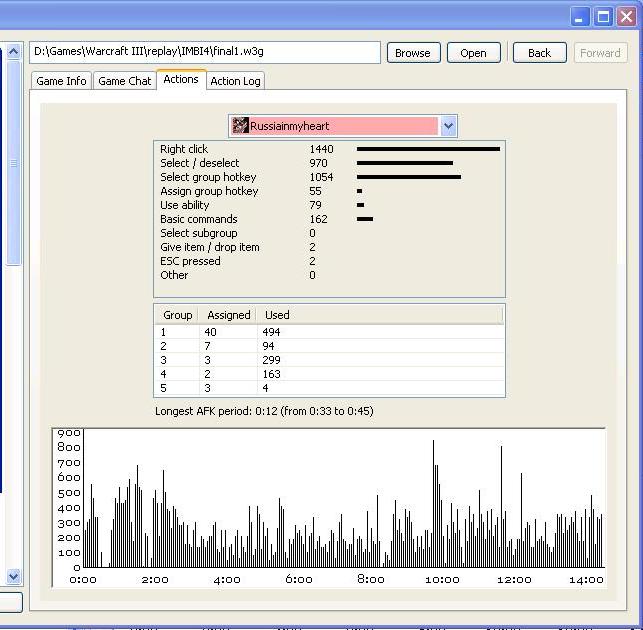Click the Basic commands label
Screen dimensions: 643x630
coord(199,219)
